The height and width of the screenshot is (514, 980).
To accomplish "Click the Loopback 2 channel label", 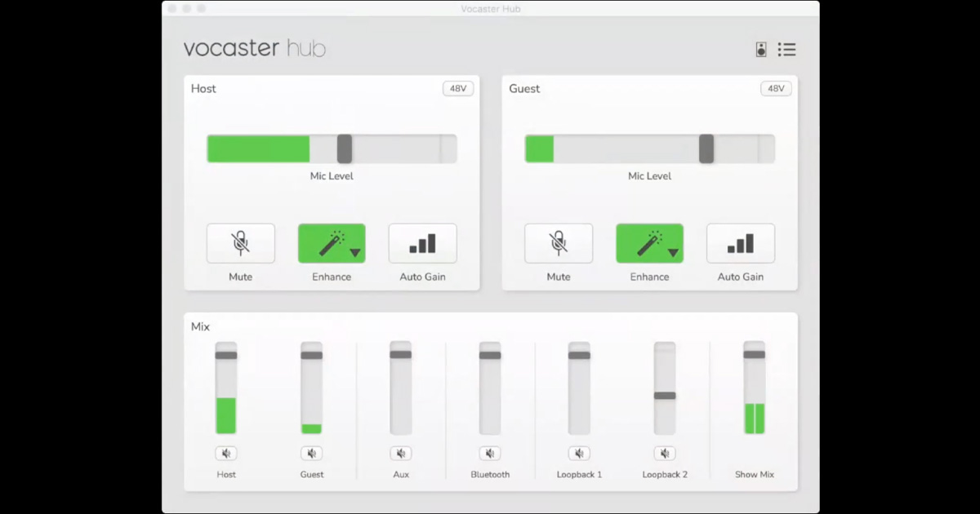I will pyautogui.click(x=665, y=474).
